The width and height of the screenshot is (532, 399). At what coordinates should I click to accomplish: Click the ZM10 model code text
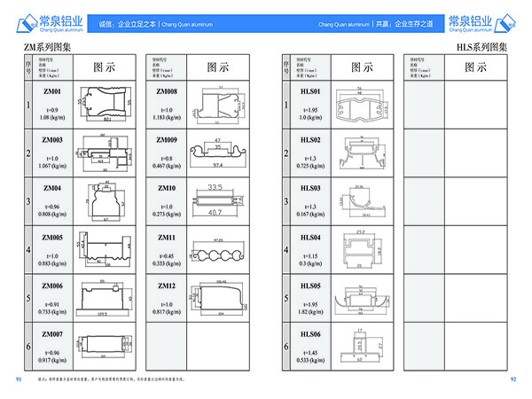pyautogui.click(x=167, y=188)
